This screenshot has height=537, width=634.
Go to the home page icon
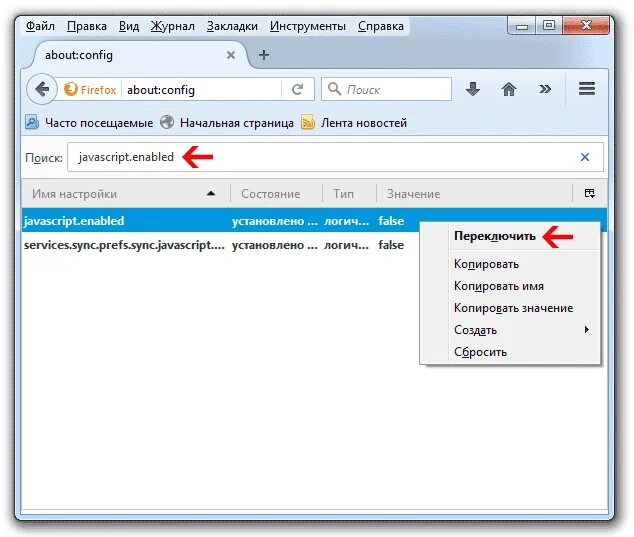509,89
